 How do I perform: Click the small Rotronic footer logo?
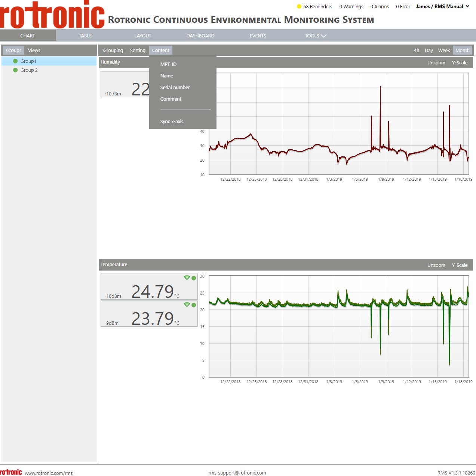point(11,472)
